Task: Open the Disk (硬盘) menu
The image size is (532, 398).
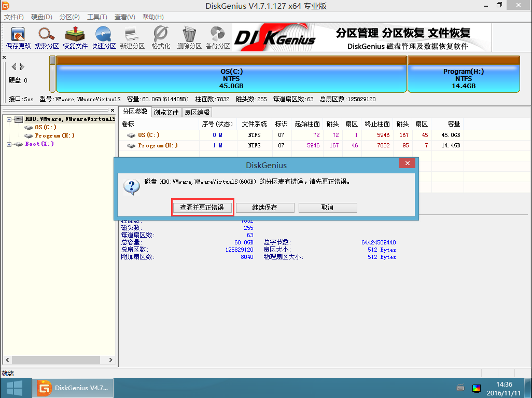Action: (x=41, y=17)
